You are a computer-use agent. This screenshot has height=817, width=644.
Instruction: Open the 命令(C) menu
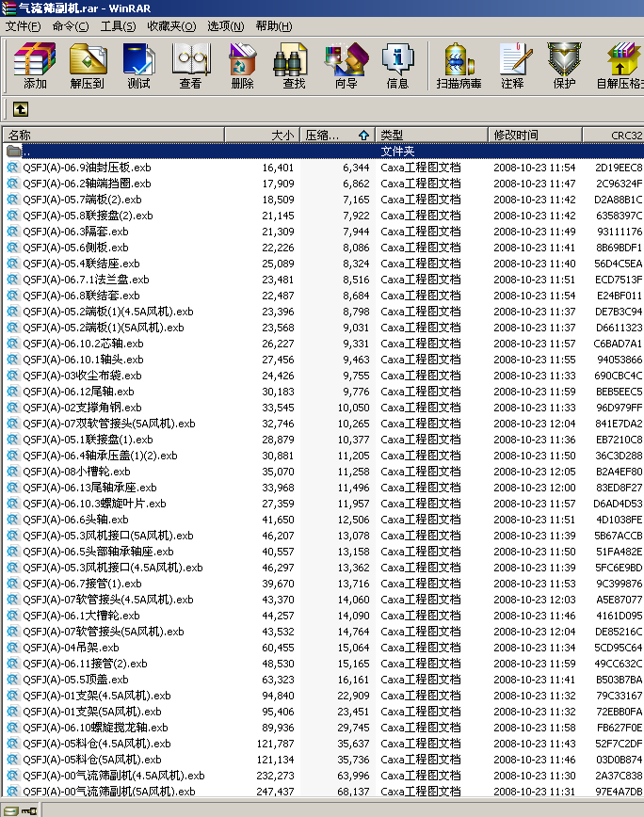71,26
